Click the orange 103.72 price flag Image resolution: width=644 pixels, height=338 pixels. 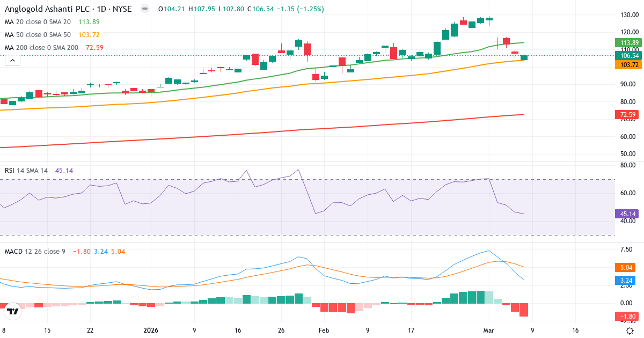coord(627,65)
